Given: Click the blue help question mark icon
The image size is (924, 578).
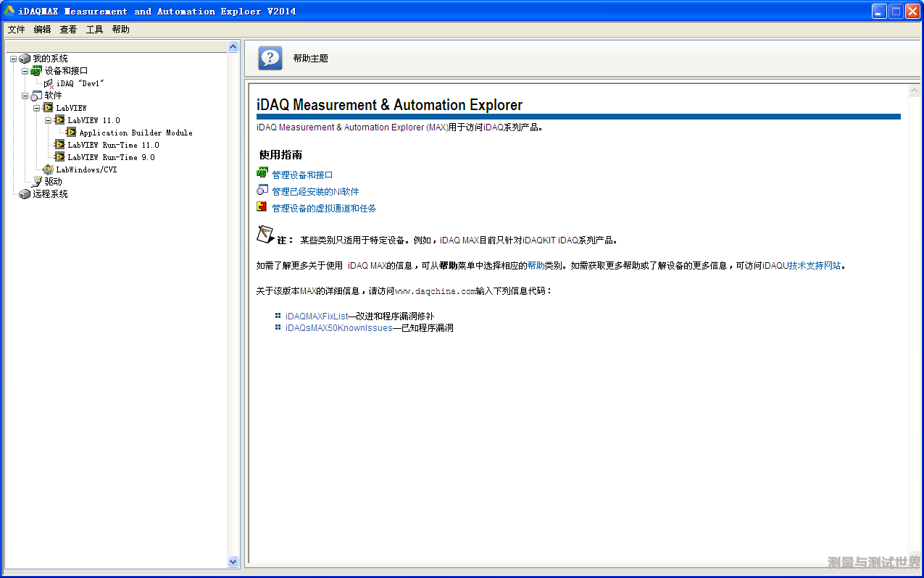Looking at the screenshot, I should tap(270, 58).
